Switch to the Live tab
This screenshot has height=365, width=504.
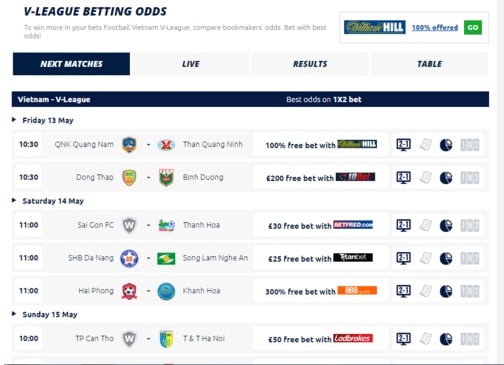point(191,64)
